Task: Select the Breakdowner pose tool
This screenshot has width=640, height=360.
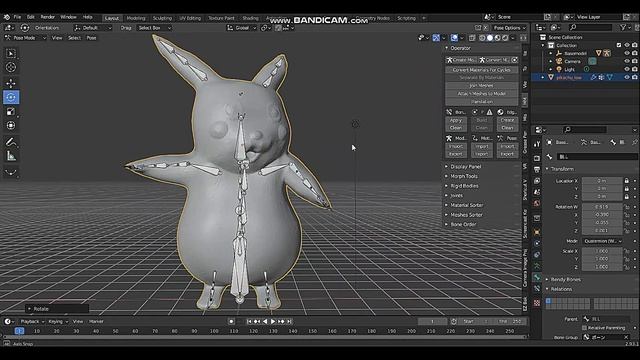Action: click(x=11, y=172)
